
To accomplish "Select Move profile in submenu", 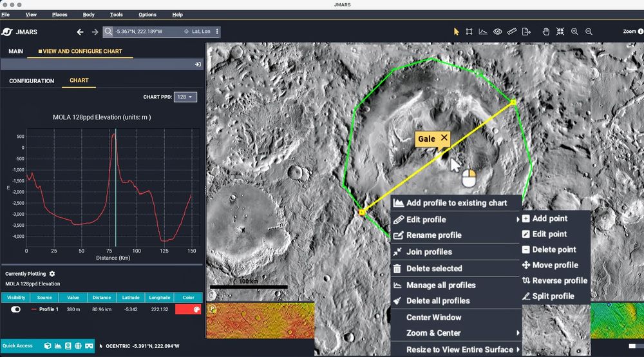I will (x=555, y=265).
